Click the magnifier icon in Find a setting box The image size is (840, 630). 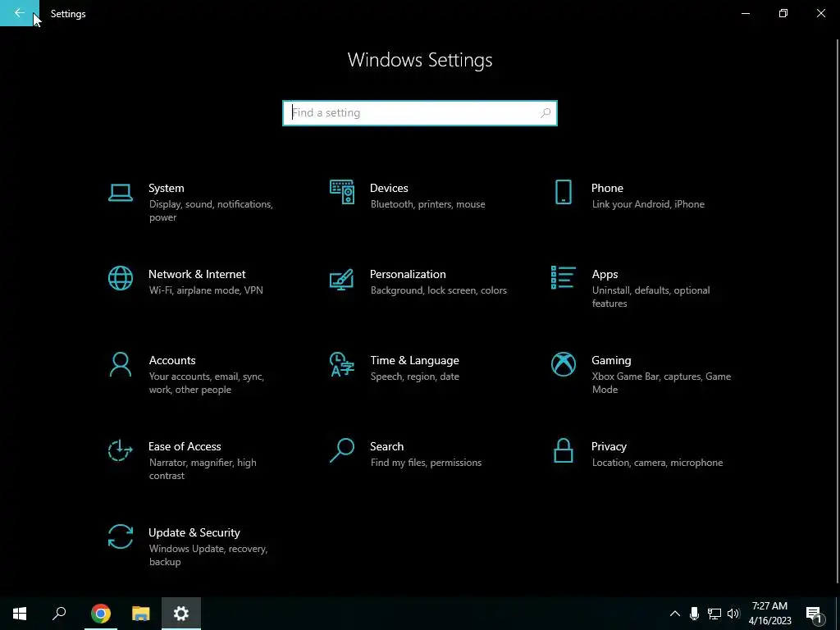[x=546, y=113]
